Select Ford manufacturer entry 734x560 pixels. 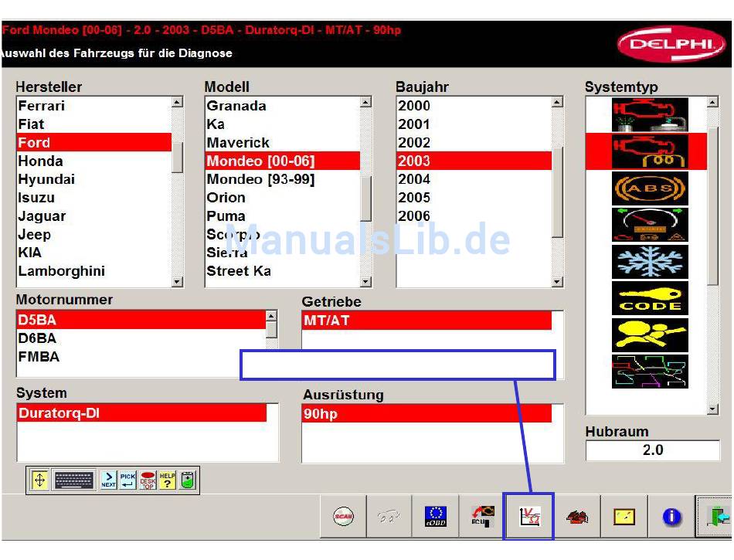point(94,142)
